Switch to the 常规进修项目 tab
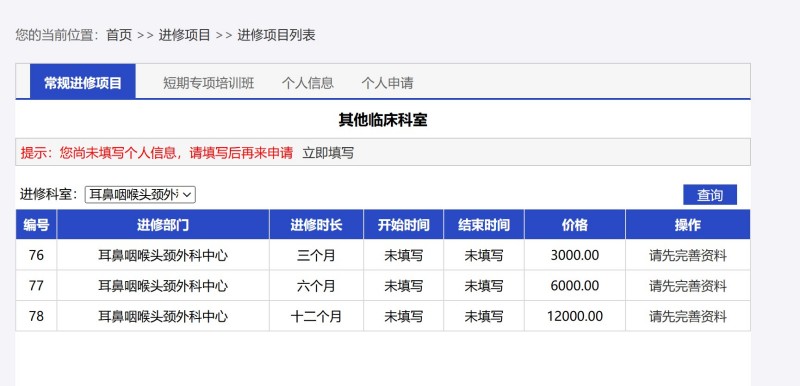800x386 pixels. click(x=83, y=83)
